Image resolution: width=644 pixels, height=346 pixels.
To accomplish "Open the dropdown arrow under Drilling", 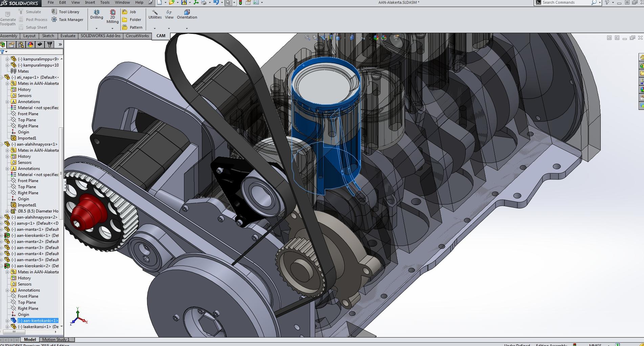I will (x=96, y=28).
